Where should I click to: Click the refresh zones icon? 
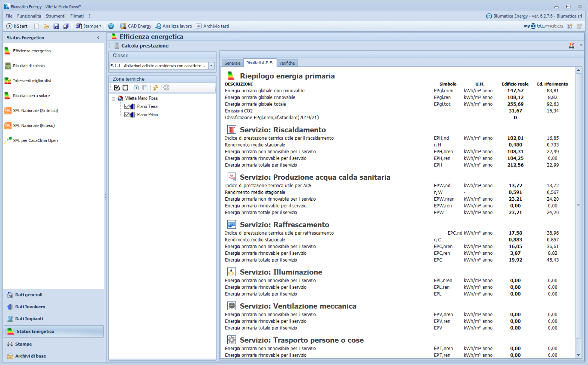[x=156, y=88]
